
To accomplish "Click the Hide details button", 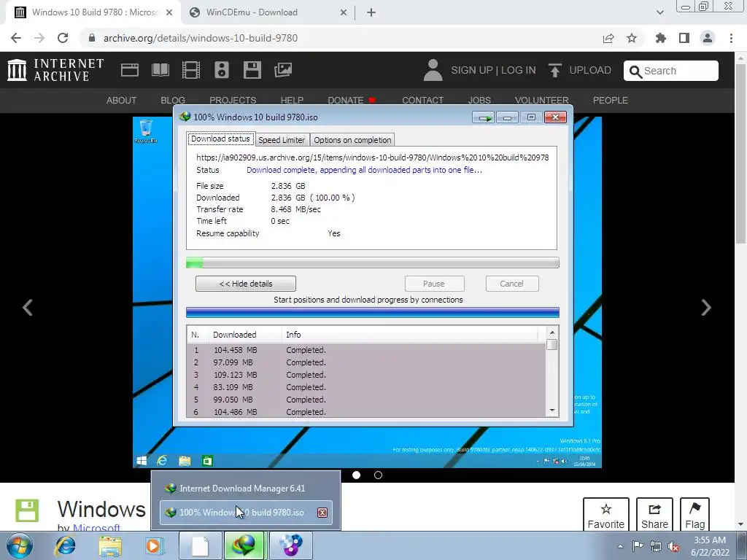I will [246, 284].
